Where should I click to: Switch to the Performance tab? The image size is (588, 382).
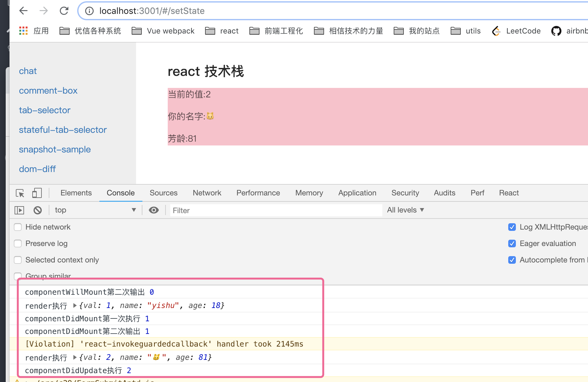(258, 193)
